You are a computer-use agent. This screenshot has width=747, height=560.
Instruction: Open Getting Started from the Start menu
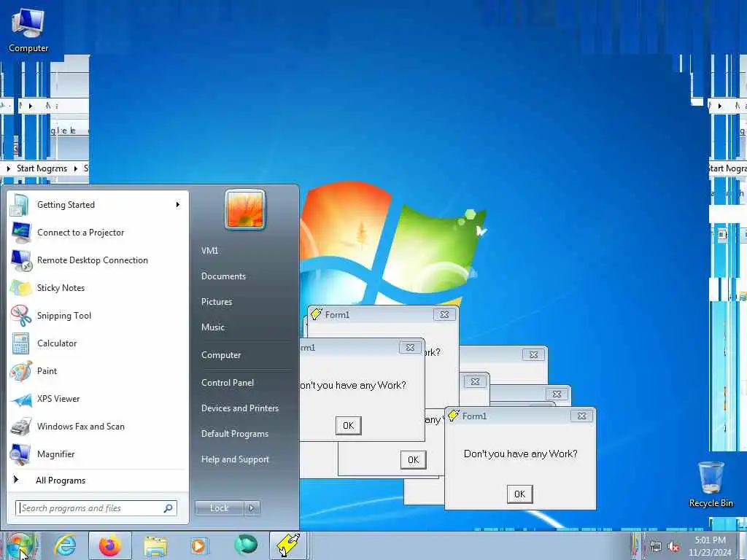click(x=97, y=205)
